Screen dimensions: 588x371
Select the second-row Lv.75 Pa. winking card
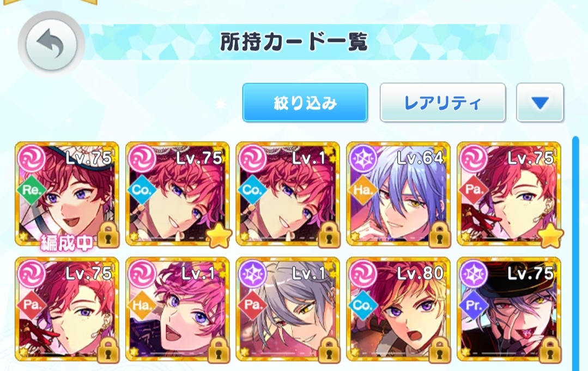tap(67, 309)
